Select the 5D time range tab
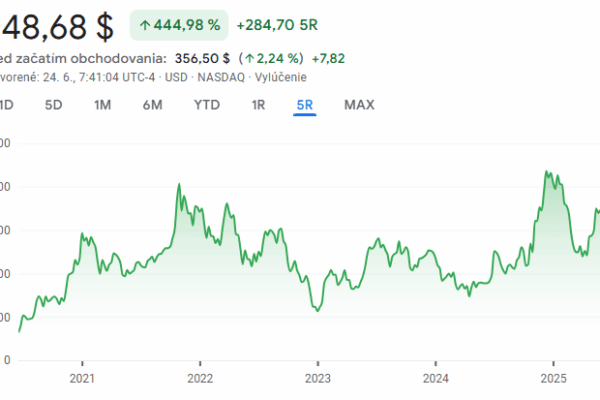This screenshot has height=400, width=600. coord(54,105)
